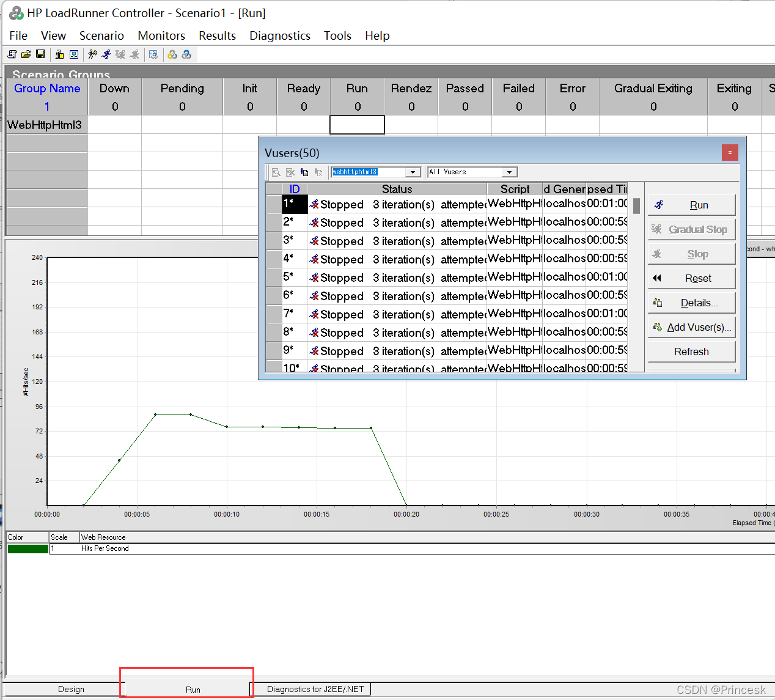Click the New Scenario toolbar icon
This screenshot has height=700, width=775.
click(x=12, y=54)
